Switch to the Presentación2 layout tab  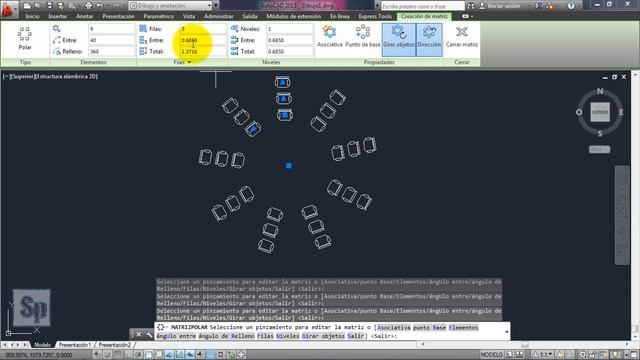[x=115, y=345]
